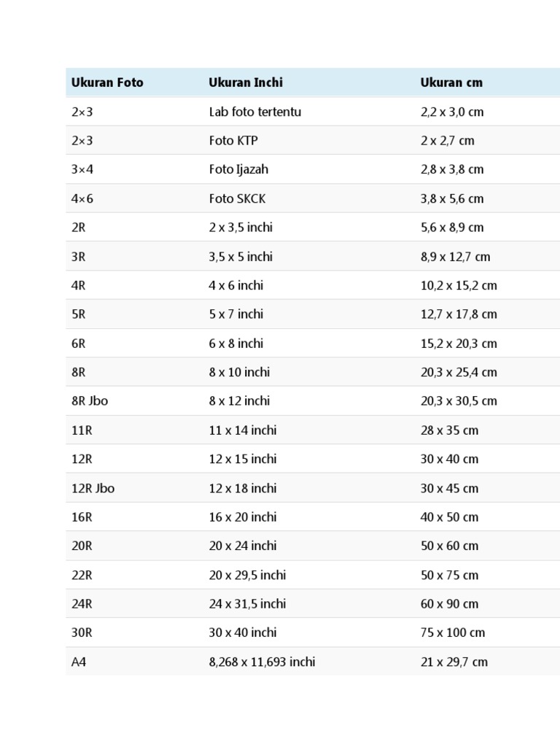
Task: Click the "A4" row label
Action: [79, 662]
